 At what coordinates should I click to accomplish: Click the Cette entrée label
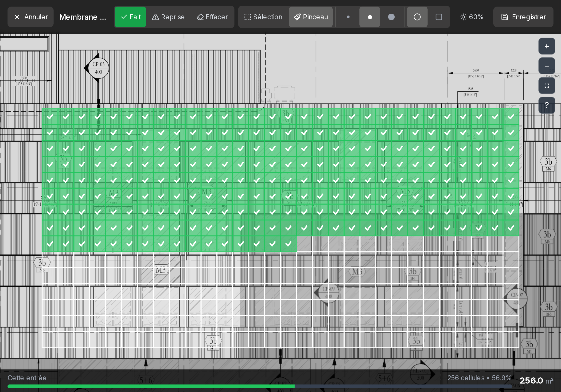(27, 378)
